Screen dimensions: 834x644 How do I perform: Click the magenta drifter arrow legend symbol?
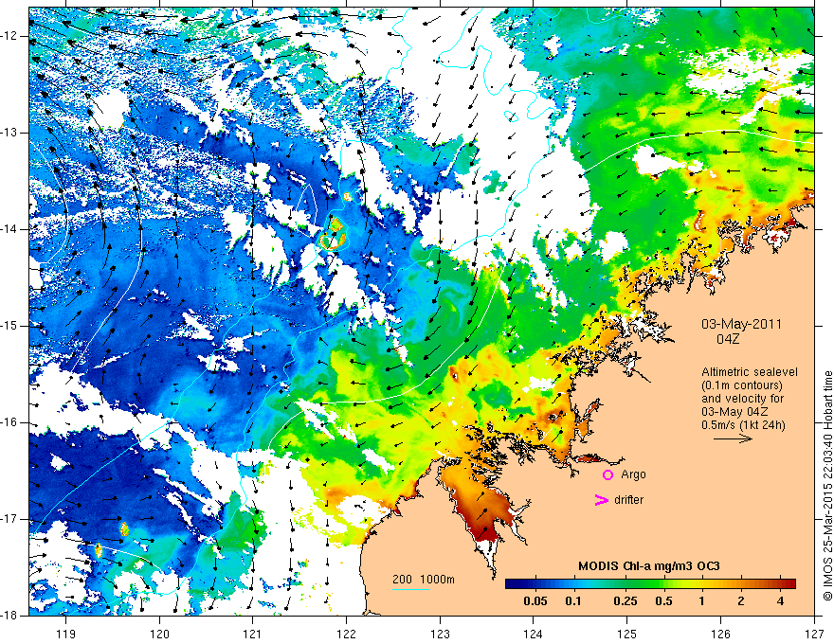click(601, 500)
